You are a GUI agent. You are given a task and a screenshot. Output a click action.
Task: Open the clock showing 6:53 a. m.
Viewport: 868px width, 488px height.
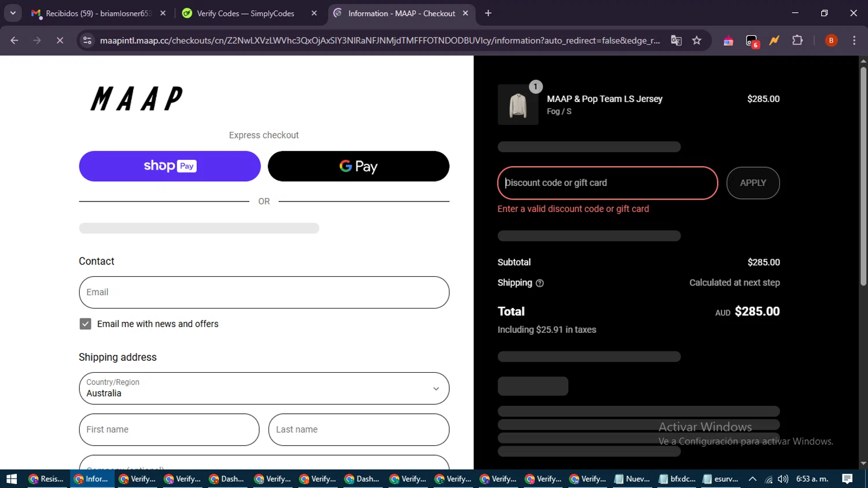[x=812, y=479]
